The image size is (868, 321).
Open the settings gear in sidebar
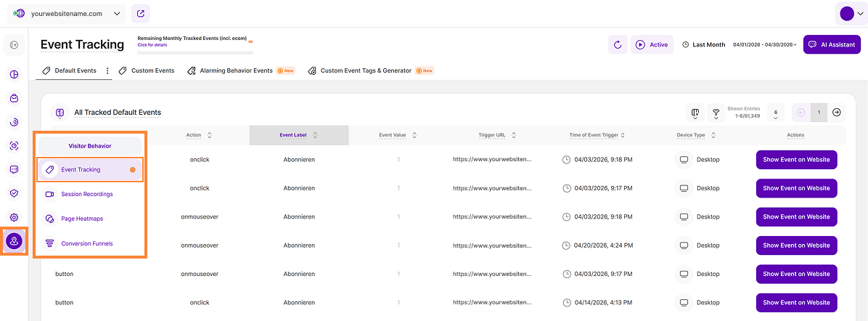point(14,217)
